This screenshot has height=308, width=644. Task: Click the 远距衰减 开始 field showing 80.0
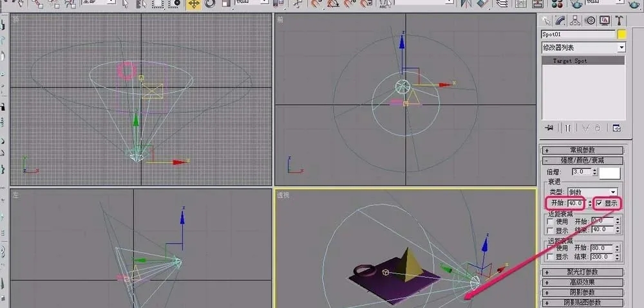(602, 248)
